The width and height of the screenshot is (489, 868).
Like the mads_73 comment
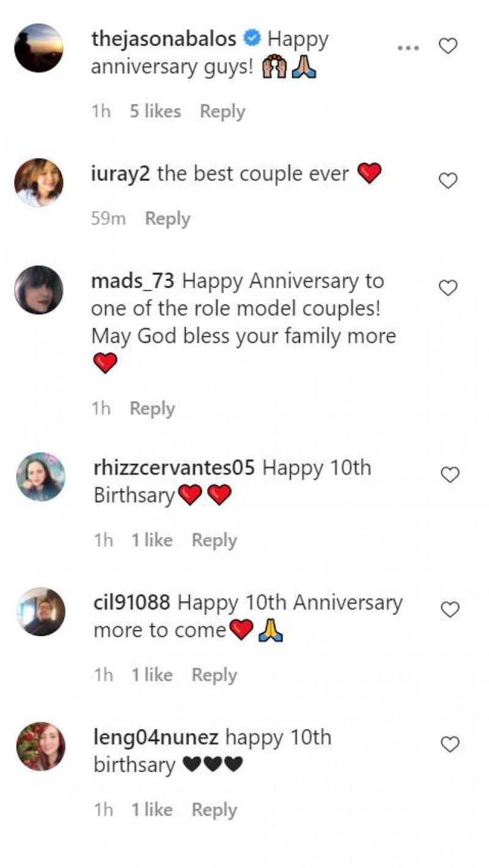[449, 288]
